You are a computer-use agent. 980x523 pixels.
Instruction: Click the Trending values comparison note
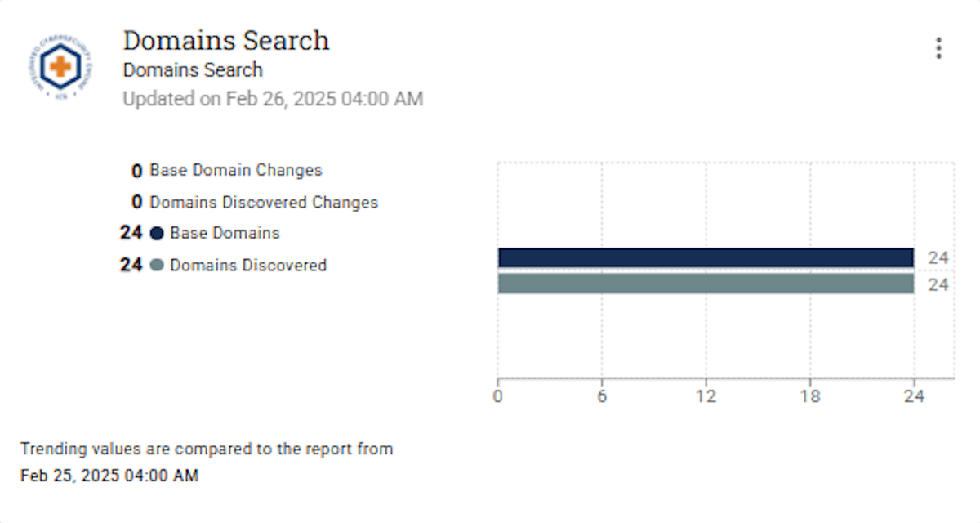click(x=207, y=449)
